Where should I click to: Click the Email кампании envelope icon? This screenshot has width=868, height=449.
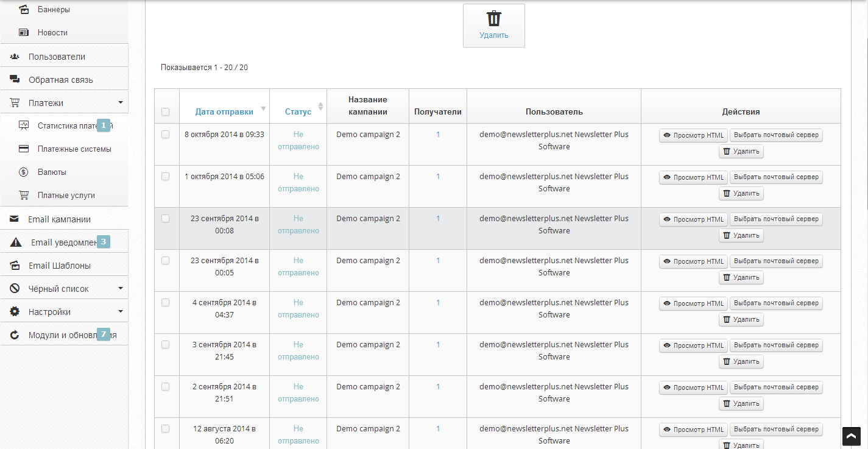tap(15, 219)
